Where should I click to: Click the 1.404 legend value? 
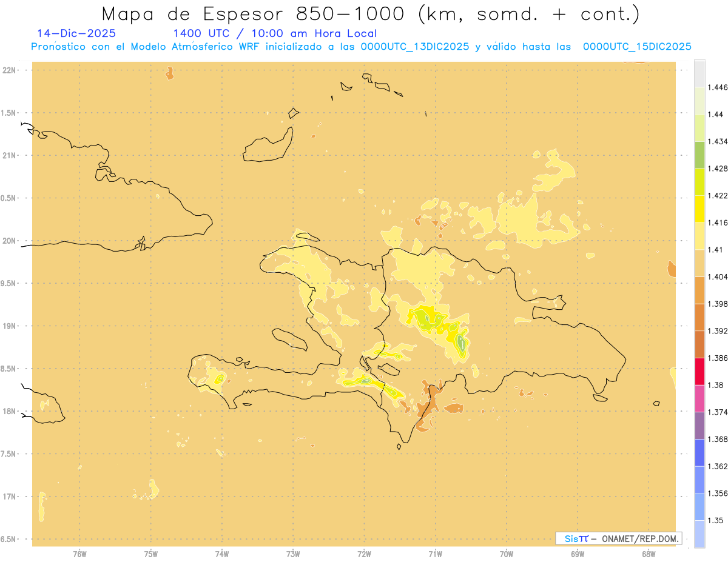[718, 276]
